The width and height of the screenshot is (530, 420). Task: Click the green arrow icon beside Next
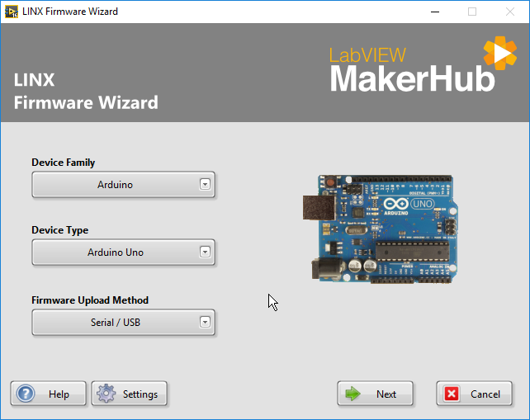(x=353, y=394)
